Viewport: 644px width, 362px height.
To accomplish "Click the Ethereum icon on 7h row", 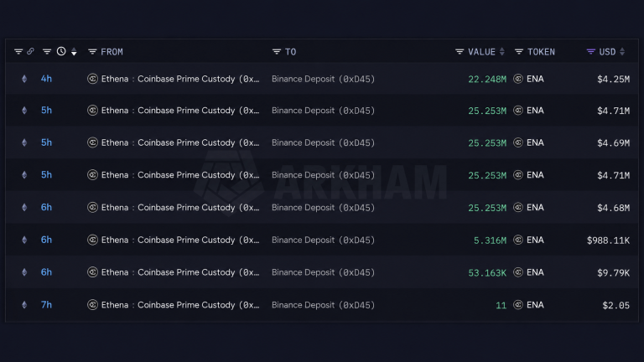I will [x=24, y=305].
